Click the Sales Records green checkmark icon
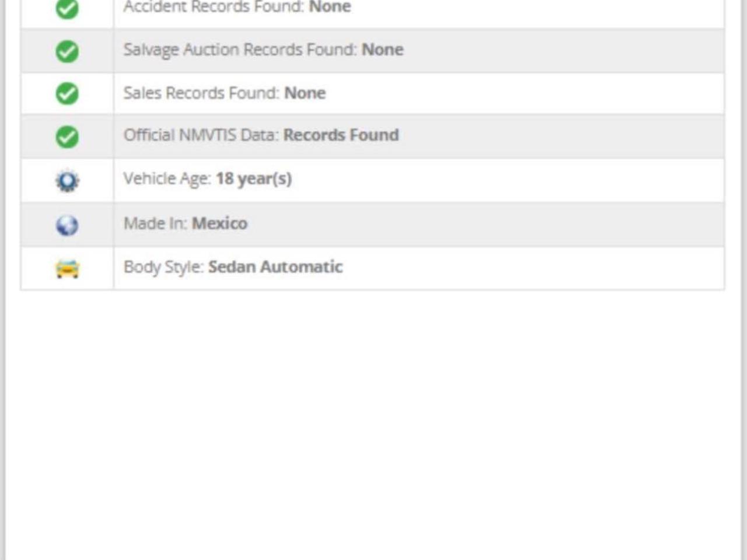 tap(67, 93)
